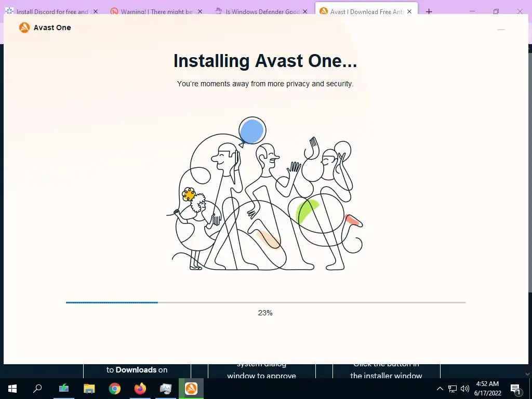This screenshot has width=532, height=399.
Task: Close the Avast Download Free Antivirus tab
Action: point(409,11)
